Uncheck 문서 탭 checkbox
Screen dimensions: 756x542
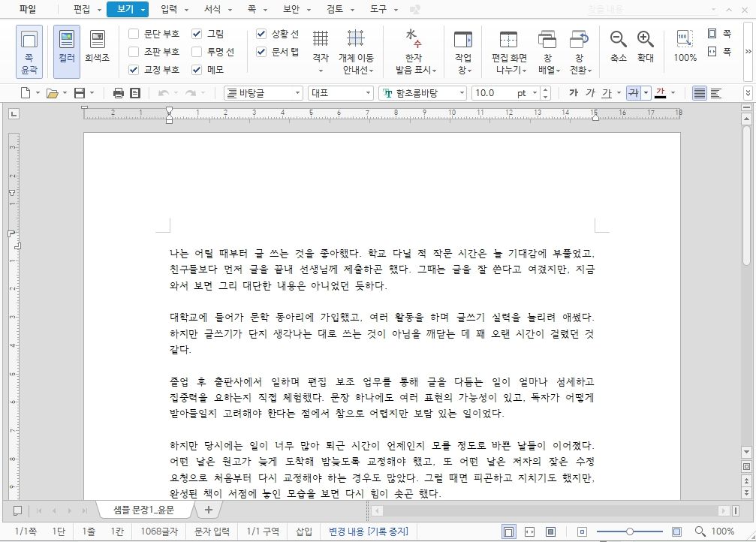pos(261,52)
